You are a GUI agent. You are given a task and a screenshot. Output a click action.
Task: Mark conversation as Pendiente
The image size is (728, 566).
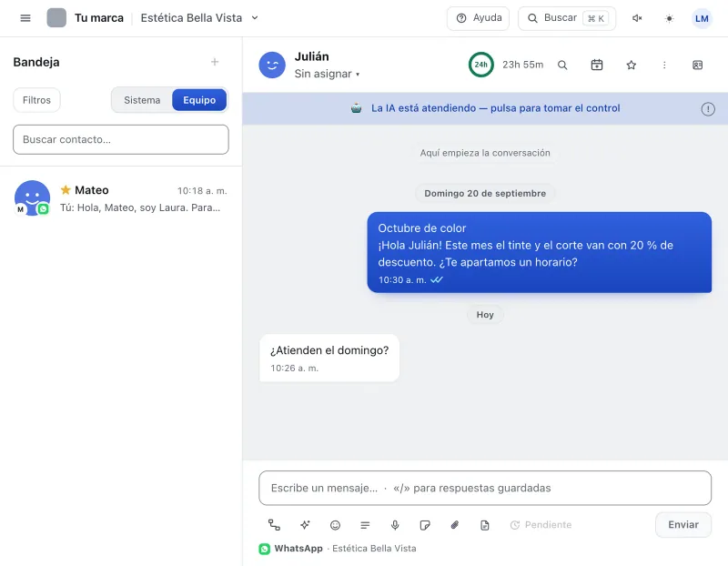click(x=541, y=525)
